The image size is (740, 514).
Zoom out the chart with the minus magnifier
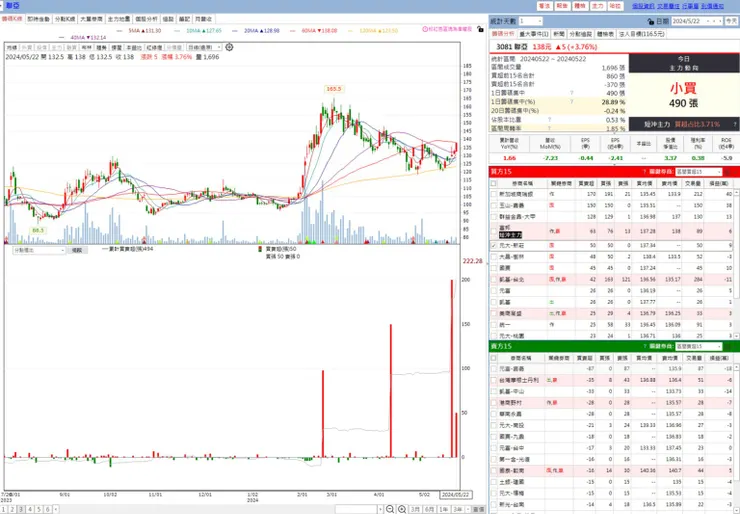click(390, 509)
